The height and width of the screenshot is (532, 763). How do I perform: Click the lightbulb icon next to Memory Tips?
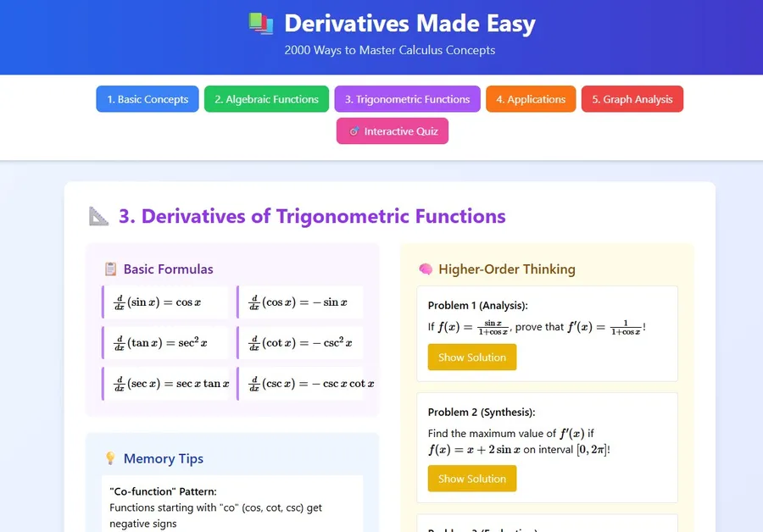pos(111,458)
